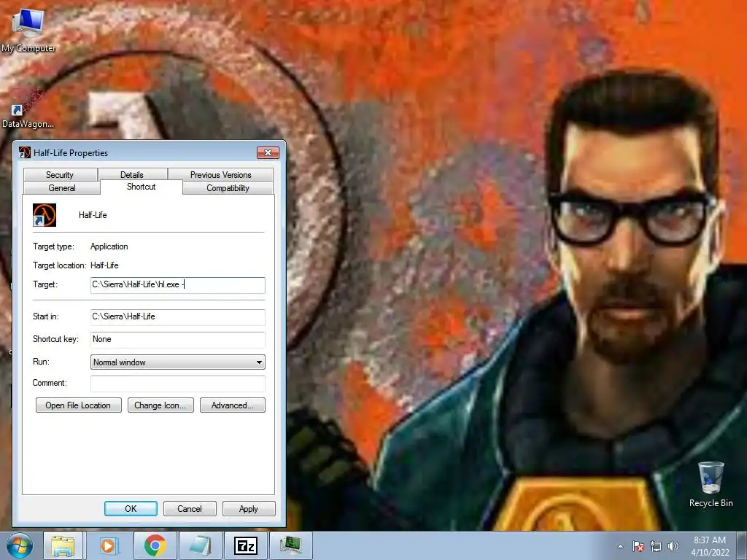This screenshot has height=560, width=747.
Task: Open 7-Zip from the taskbar
Action: [x=245, y=545]
